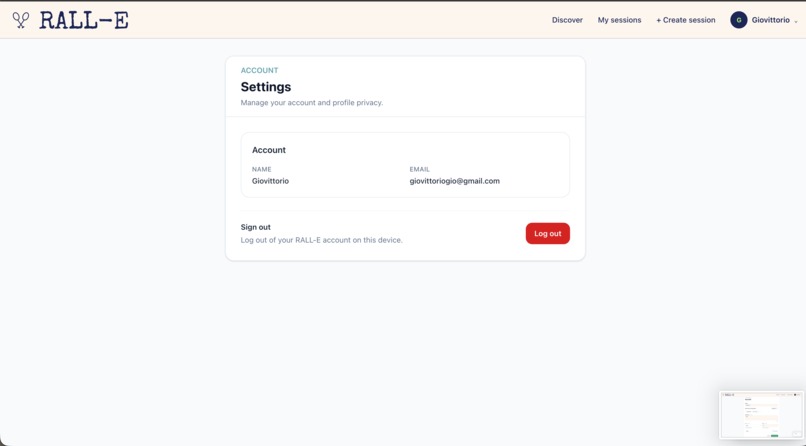The width and height of the screenshot is (806, 446).
Task: Click the ACCOUNT label above Settings
Action: [259, 70]
